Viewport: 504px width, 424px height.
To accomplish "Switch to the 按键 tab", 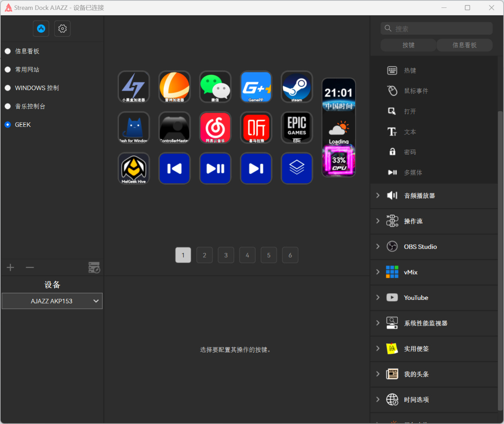I will tap(408, 45).
